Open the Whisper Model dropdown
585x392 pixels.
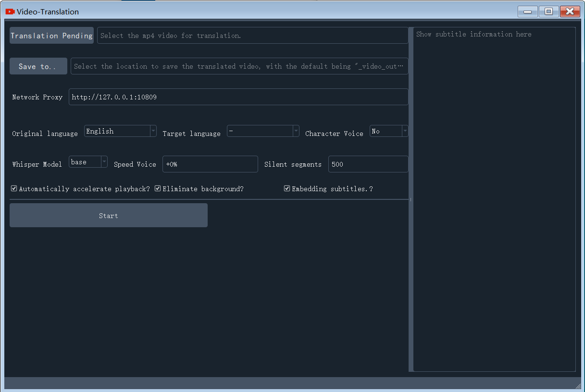click(x=88, y=162)
